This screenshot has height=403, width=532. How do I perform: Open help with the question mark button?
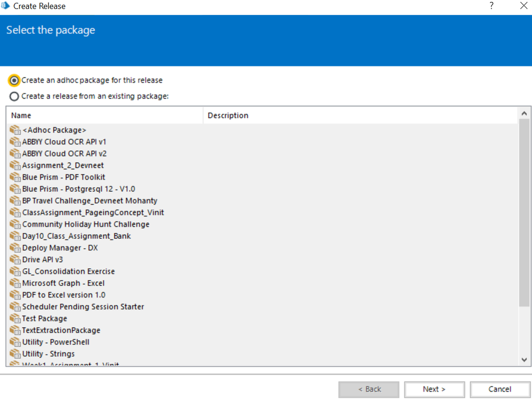click(x=492, y=6)
